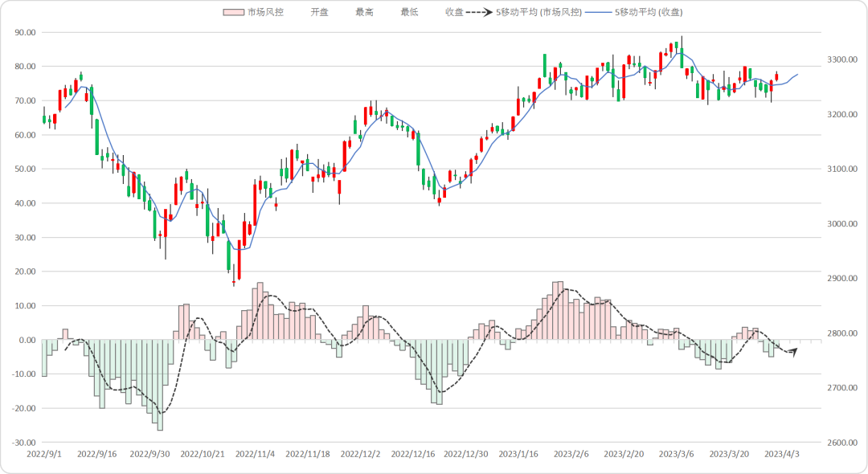This screenshot has height=474, width=868.
Task: Click the blue line legend marker
Action: [x=599, y=12]
